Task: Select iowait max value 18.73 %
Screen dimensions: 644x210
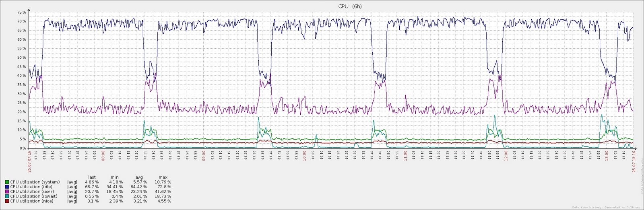Action: tap(163, 197)
